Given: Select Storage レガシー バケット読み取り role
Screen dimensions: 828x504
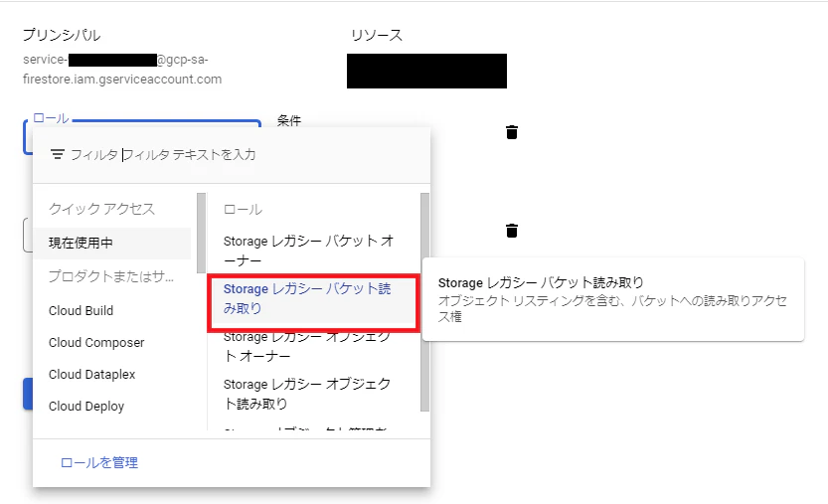Looking at the screenshot, I should pos(312,298).
